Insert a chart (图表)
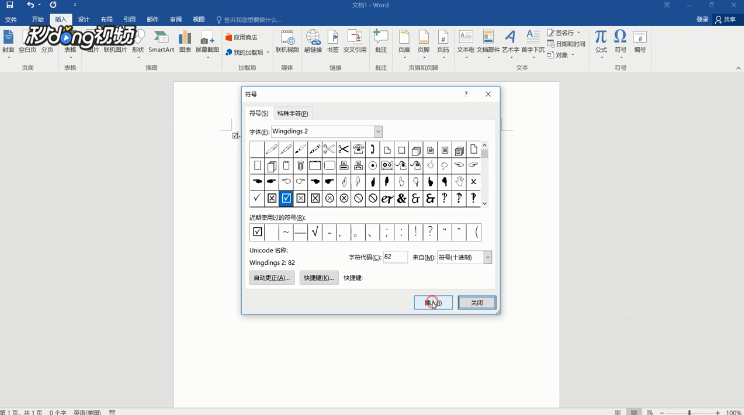Image resolution: width=744 pixels, height=415 pixels. (185, 42)
